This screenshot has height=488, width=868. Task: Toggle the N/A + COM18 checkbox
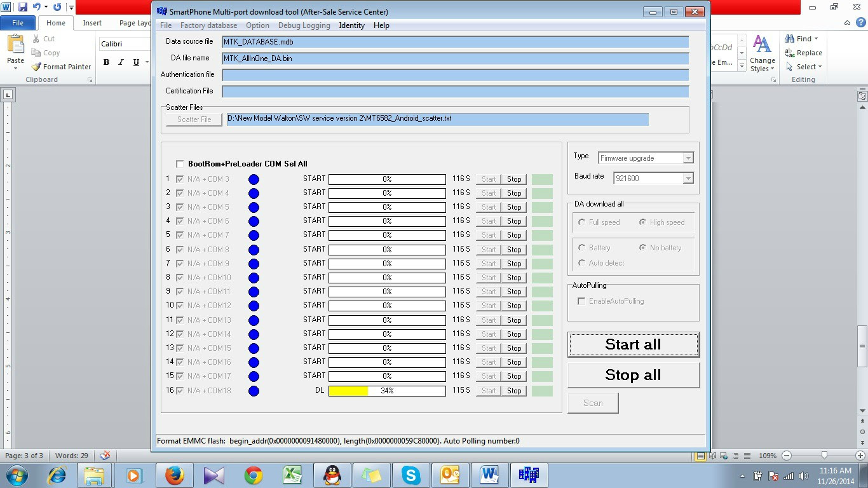[x=180, y=390]
